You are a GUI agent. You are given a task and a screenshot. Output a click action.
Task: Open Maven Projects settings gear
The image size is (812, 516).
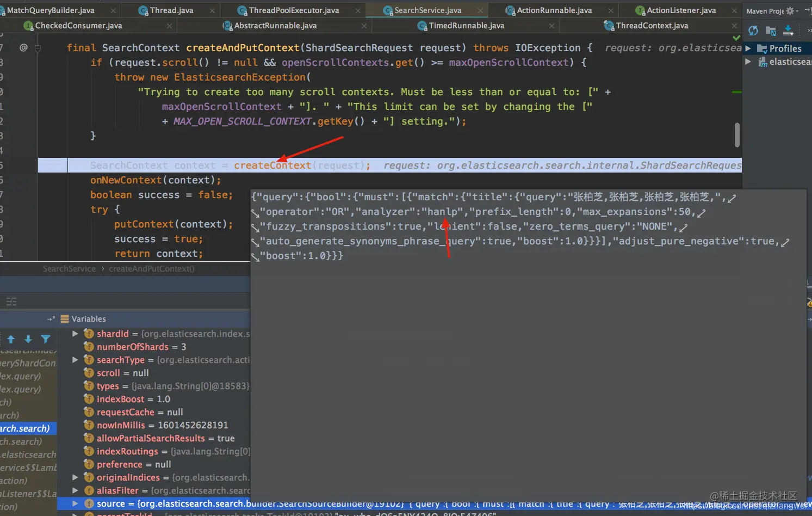coord(791,11)
